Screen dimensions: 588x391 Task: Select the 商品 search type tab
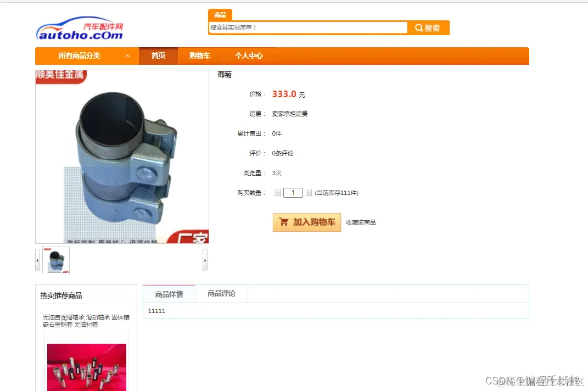tap(220, 15)
